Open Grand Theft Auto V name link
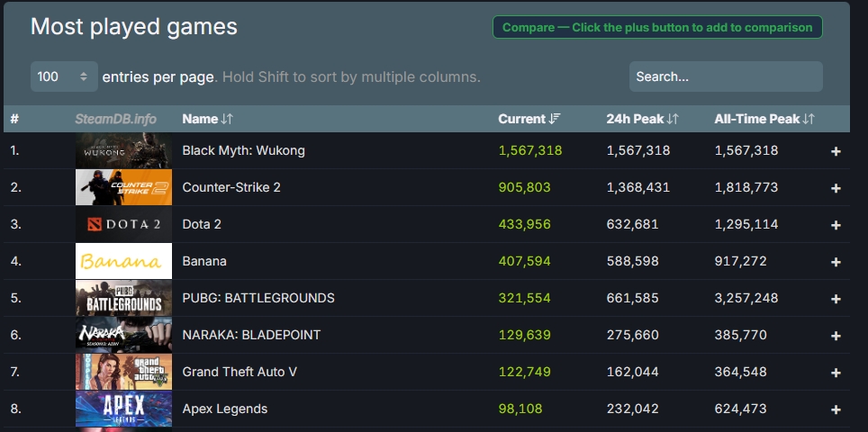 pos(240,372)
